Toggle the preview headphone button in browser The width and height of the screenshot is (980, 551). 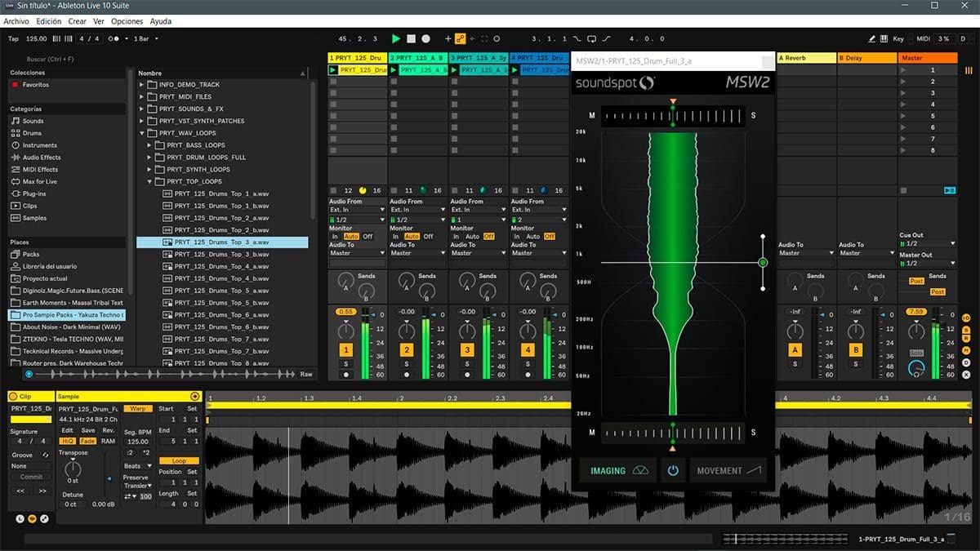tap(29, 374)
